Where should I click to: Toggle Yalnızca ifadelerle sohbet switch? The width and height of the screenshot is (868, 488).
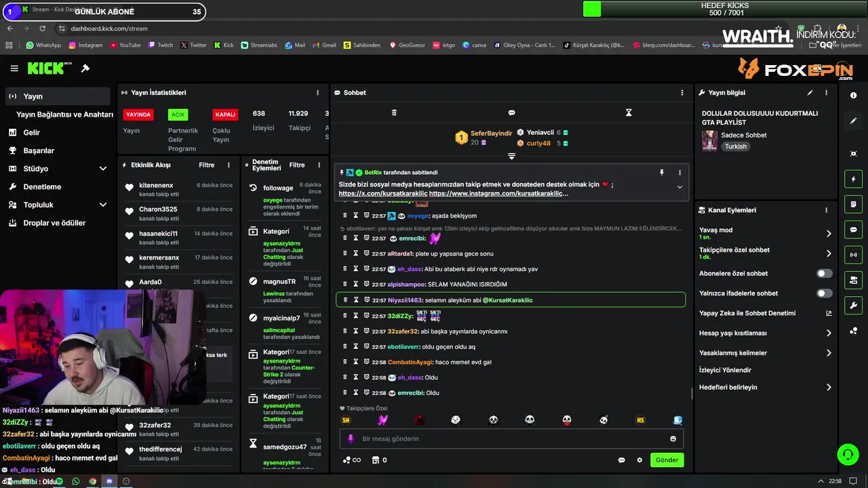click(824, 293)
